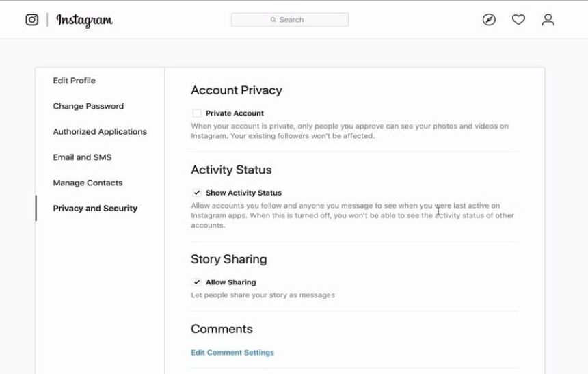The image size is (588, 374).
Task: Click the Search input field
Action: coord(289,20)
